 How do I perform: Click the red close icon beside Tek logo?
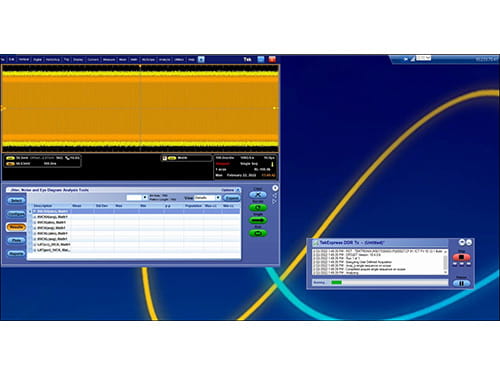[272, 59]
